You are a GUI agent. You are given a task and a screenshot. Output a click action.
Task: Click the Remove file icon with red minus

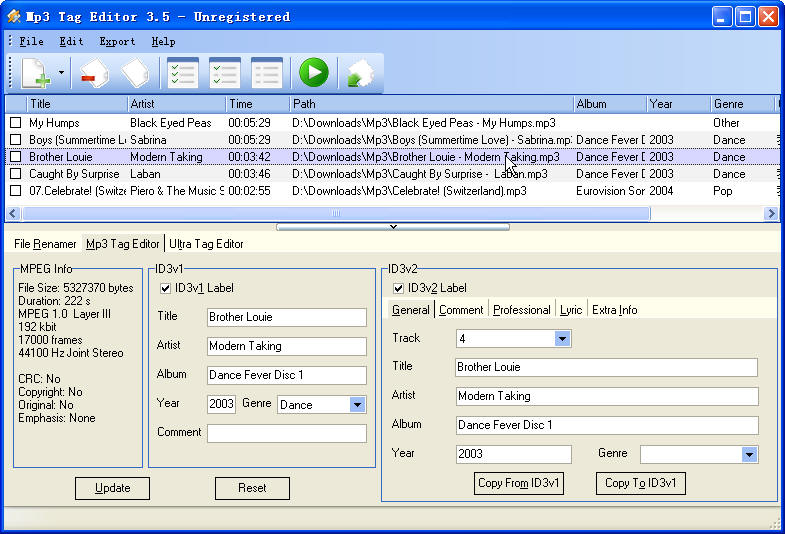(95, 74)
